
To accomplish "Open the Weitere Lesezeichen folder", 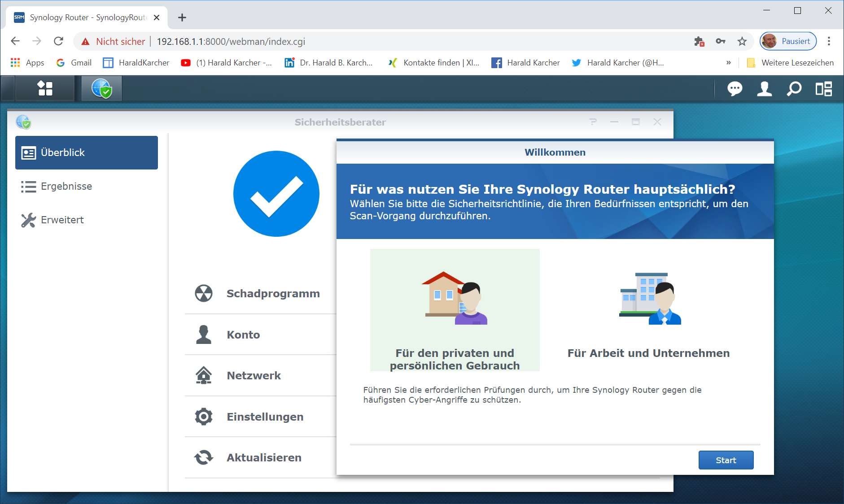I will [x=790, y=63].
